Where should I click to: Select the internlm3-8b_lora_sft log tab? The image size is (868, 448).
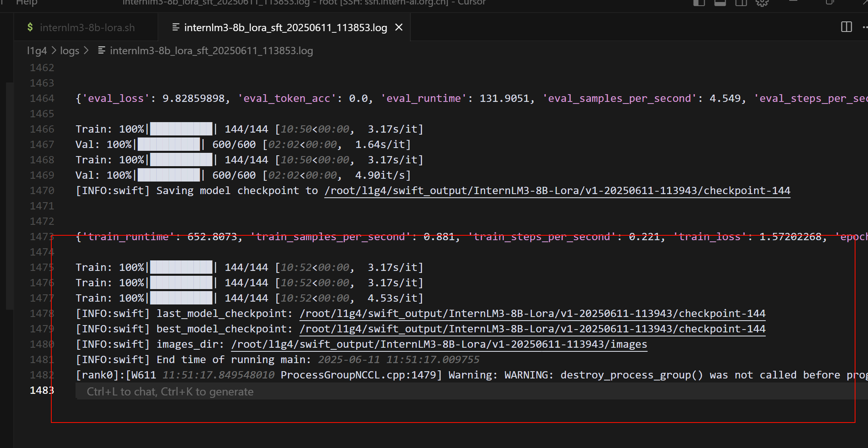pos(285,27)
